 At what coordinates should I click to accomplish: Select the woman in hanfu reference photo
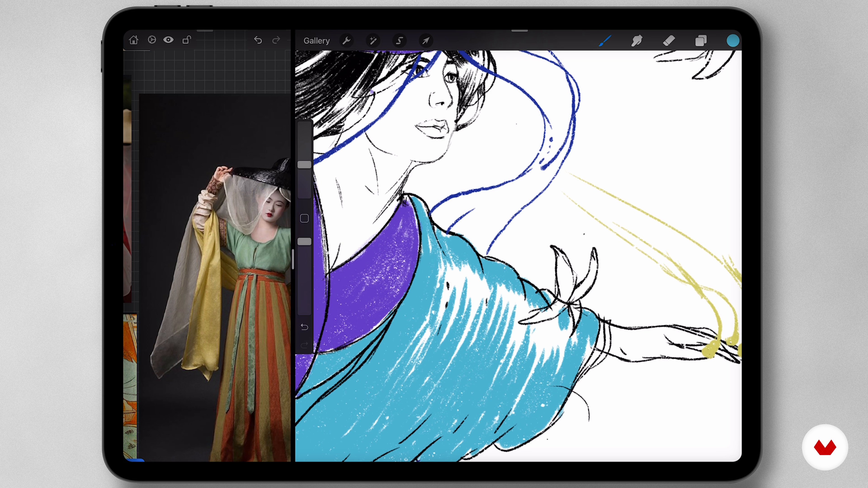[215, 278]
